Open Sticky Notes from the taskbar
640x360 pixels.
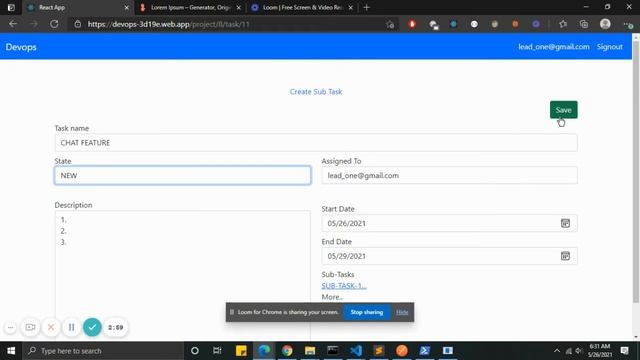click(241, 351)
